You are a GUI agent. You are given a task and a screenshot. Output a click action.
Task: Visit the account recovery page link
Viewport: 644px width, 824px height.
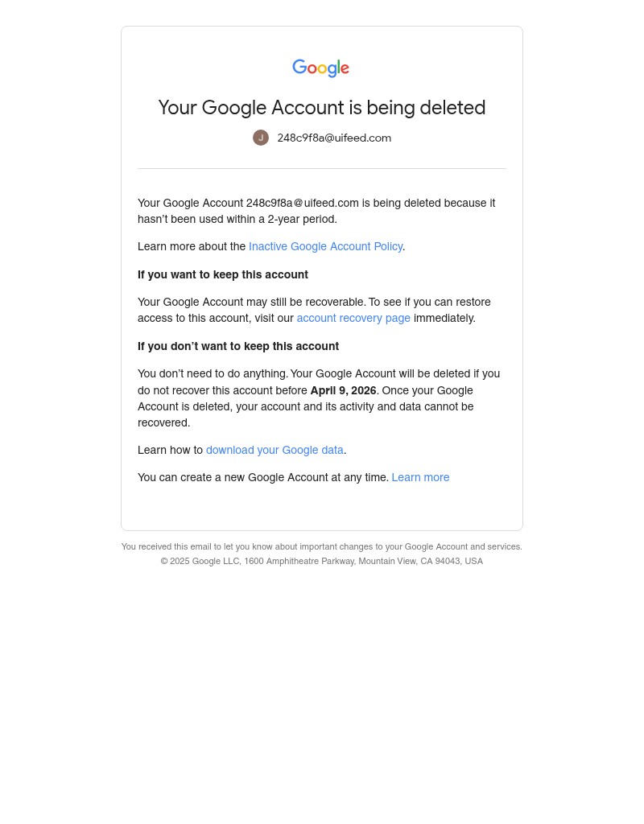coord(353,319)
